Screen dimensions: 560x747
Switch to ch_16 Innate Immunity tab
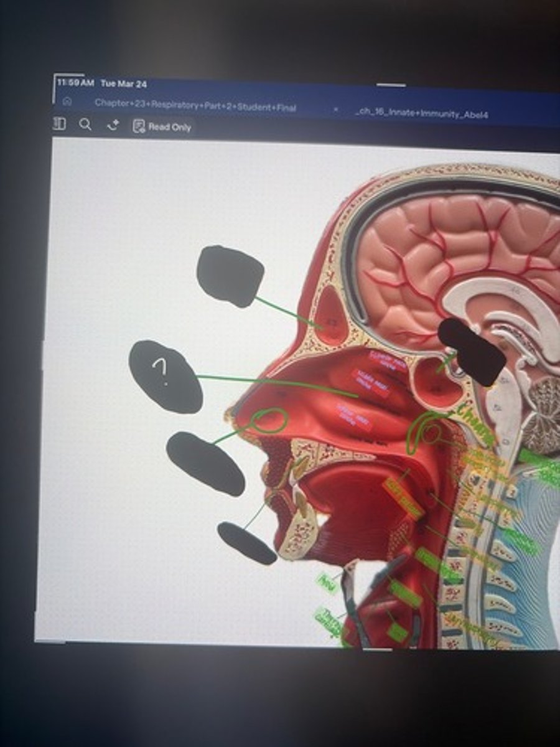pyautogui.click(x=421, y=113)
